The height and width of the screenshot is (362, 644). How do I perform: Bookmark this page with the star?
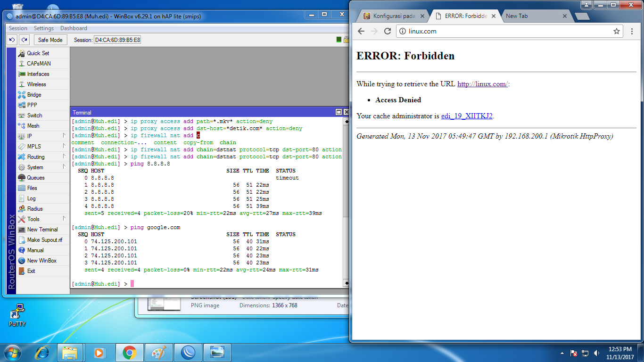616,31
